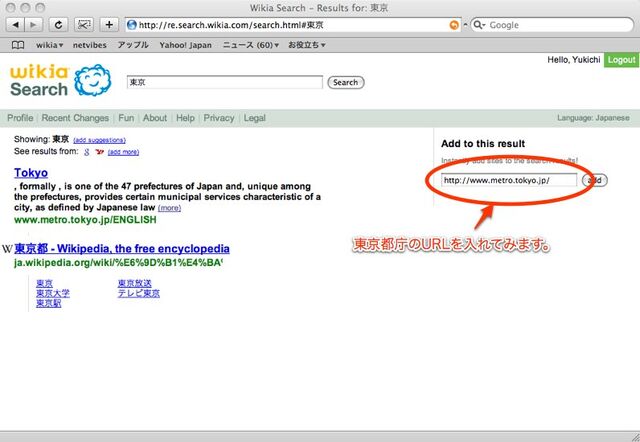Focus the Google search box
This screenshot has width=640, height=442.
pos(552,25)
